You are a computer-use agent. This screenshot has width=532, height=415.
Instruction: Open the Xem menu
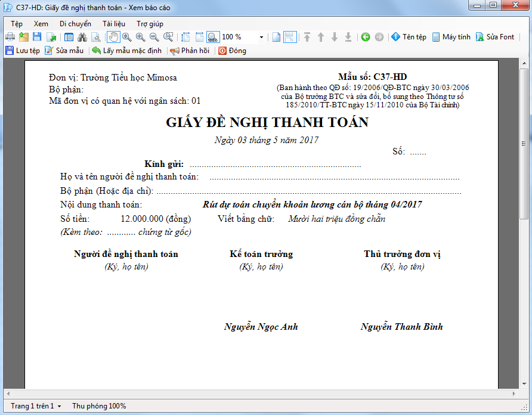click(41, 24)
